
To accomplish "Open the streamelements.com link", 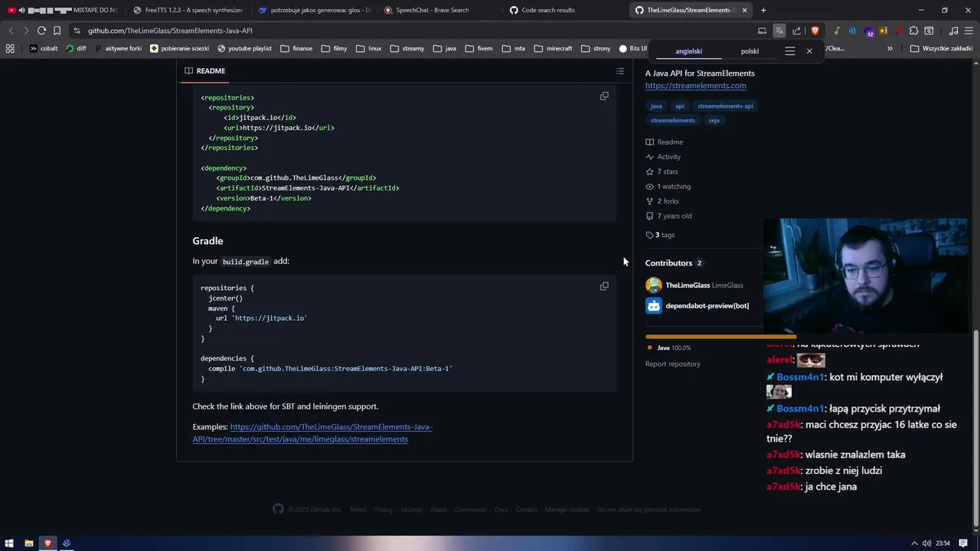I will [695, 86].
